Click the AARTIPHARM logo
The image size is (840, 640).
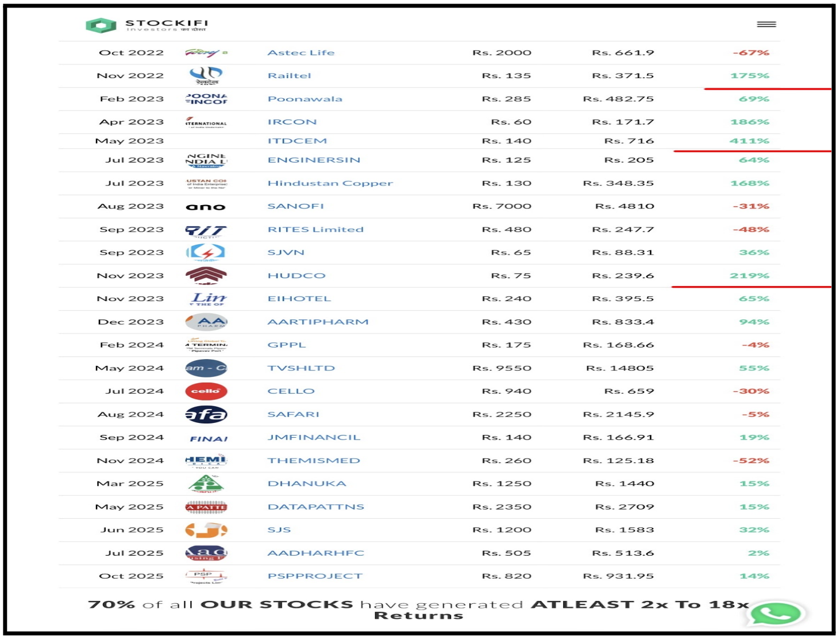(x=206, y=322)
